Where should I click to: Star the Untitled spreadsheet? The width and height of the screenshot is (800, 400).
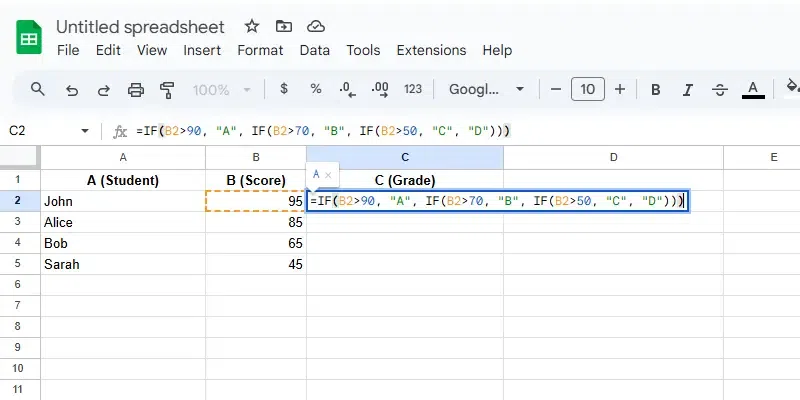click(x=252, y=27)
